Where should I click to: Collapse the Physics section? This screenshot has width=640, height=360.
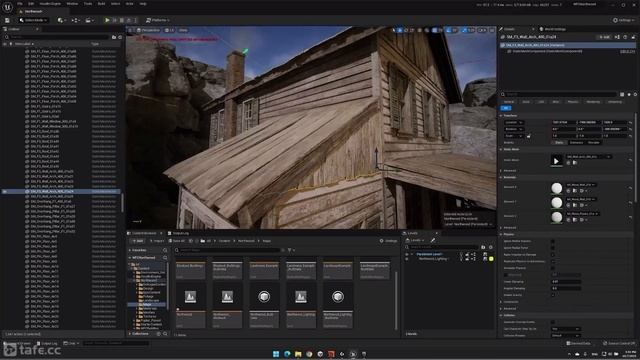(x=501, y=234)
